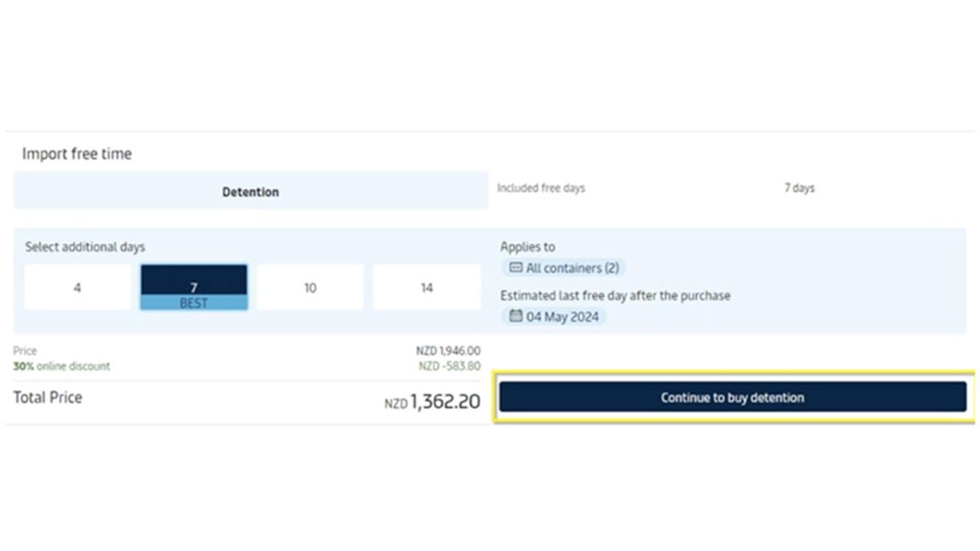The image size is (980, 551).
Task: Click the Total Price label
Action: (x=47, y=397)
